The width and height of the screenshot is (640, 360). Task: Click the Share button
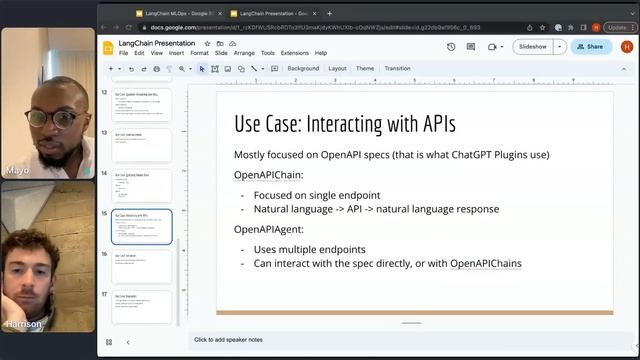point(591,47)
